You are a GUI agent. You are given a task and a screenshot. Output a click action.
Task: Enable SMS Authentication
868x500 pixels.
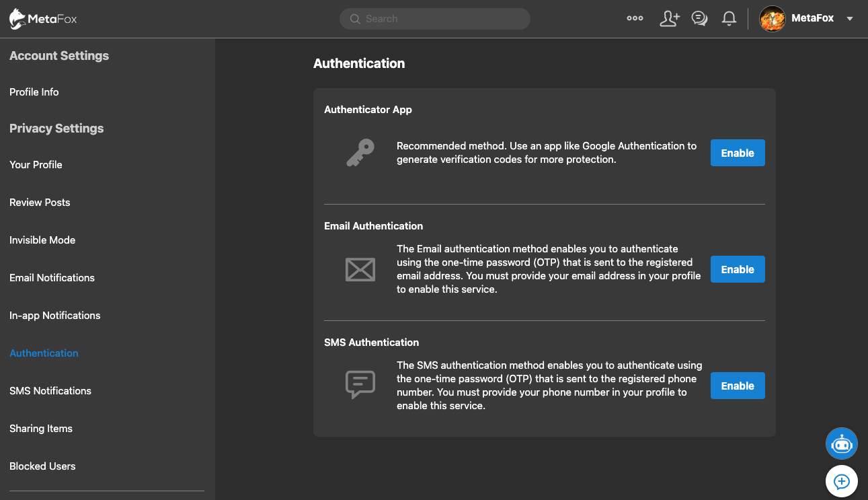(738, 386)
